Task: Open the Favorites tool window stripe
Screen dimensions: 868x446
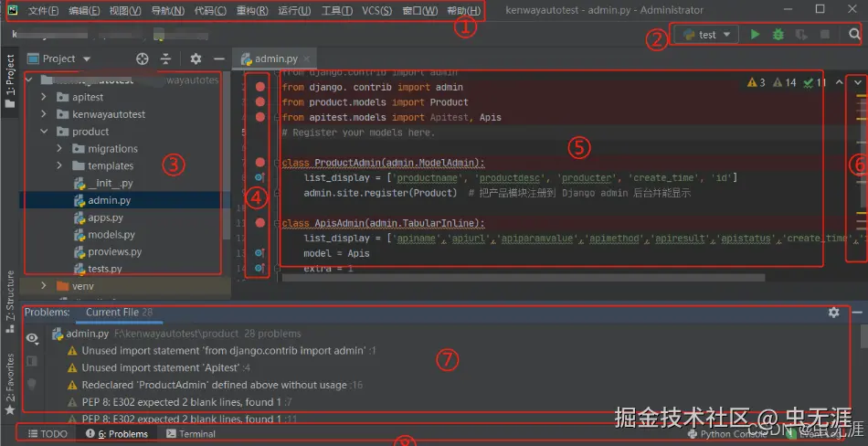Action: (x=10, y=385)
